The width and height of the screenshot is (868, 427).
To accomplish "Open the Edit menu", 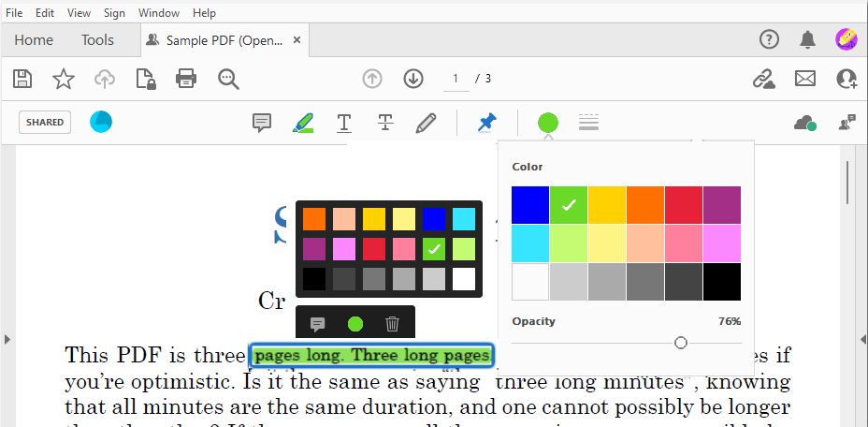I will click(45, 13).
